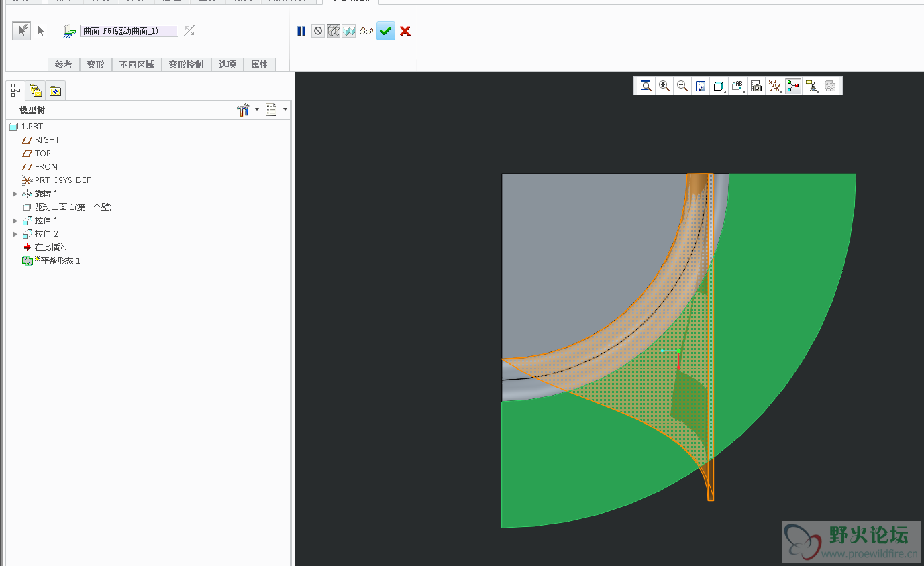This screenshot has height=566, width=924.
Task: Open dropdown arrow beside tree list icon
Action: pos(285,110)
